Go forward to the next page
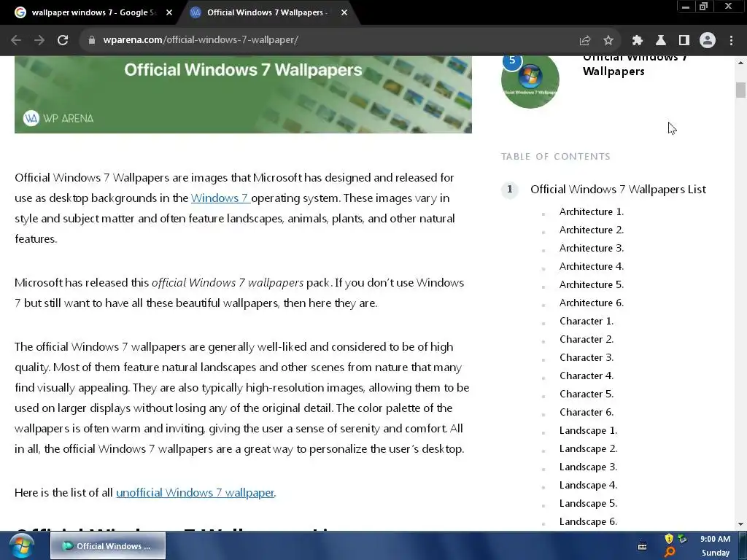The width and height of the screenshot is (747, 560). point(39,40)
